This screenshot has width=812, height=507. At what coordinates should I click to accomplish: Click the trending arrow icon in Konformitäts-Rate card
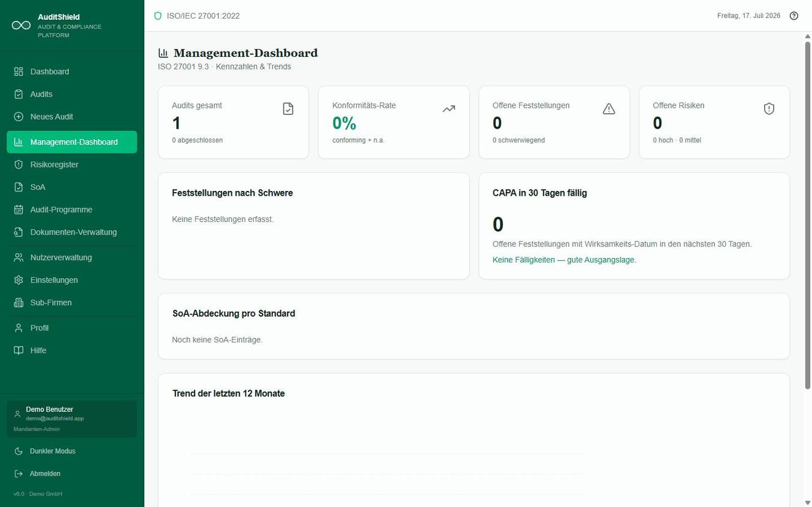click(x=449, y=108)
